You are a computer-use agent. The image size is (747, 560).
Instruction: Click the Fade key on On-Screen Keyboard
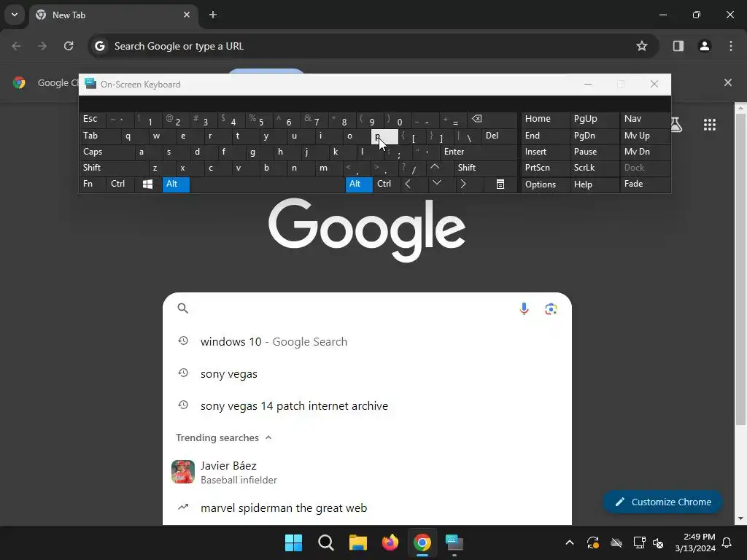tap(645, 184)
